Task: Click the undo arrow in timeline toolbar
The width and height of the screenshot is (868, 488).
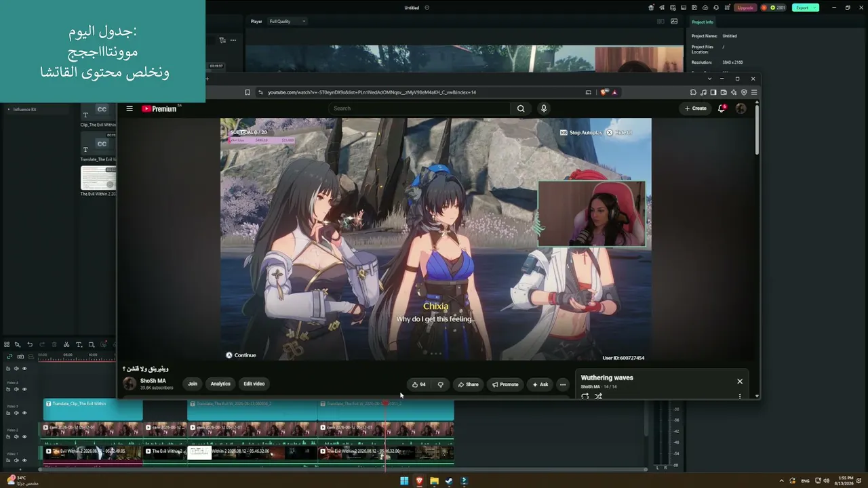Action: click(30, 344)
